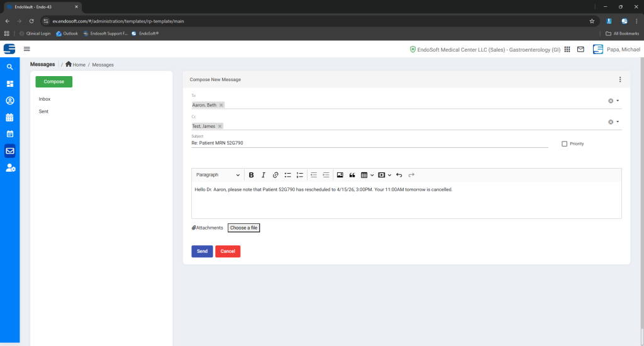644x346 pixels.
Task: Open the Sent folder
Action: pos(43,111)
